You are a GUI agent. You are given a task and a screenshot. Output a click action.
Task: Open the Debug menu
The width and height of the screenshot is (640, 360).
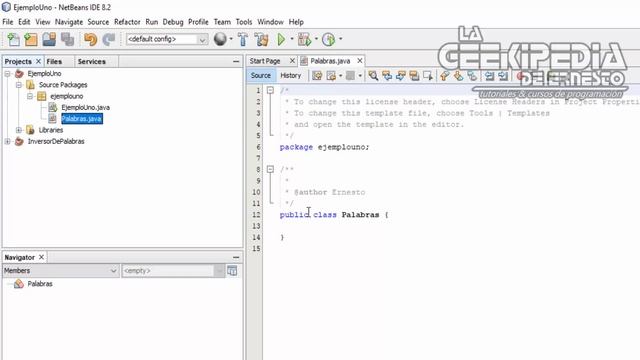(x=173, y=22)
